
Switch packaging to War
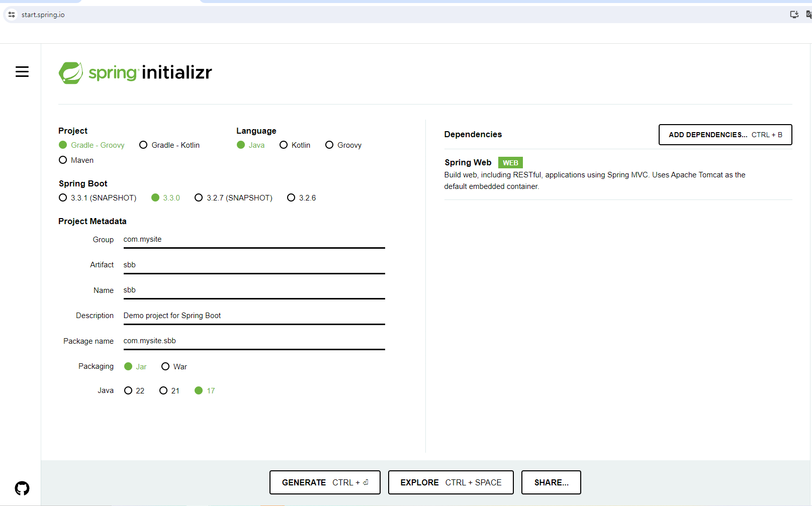coord(174,367)
